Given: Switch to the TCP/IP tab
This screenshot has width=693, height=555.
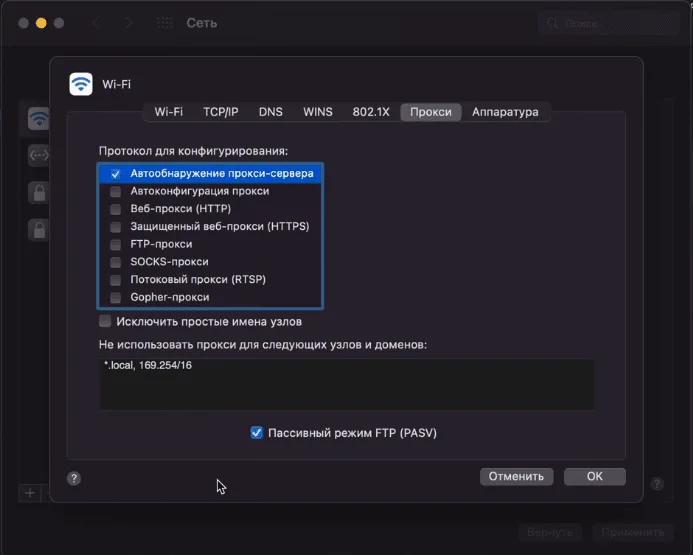Looking at the screenshot, I should click(221, 112).
